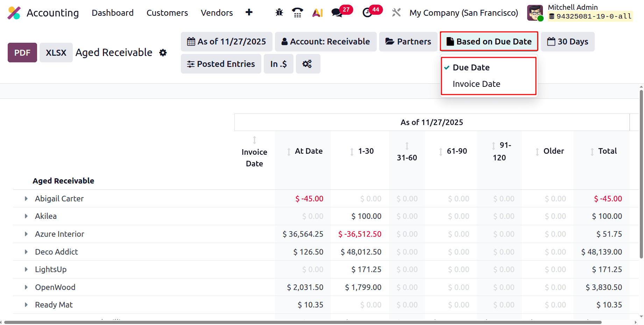Click the wrench and screwdriver tools icon

396,13
